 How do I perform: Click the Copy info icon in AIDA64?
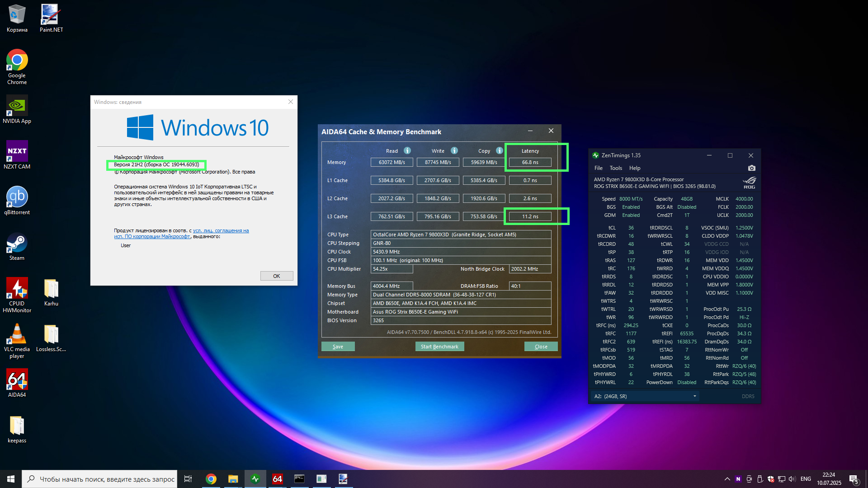[500, 150]
